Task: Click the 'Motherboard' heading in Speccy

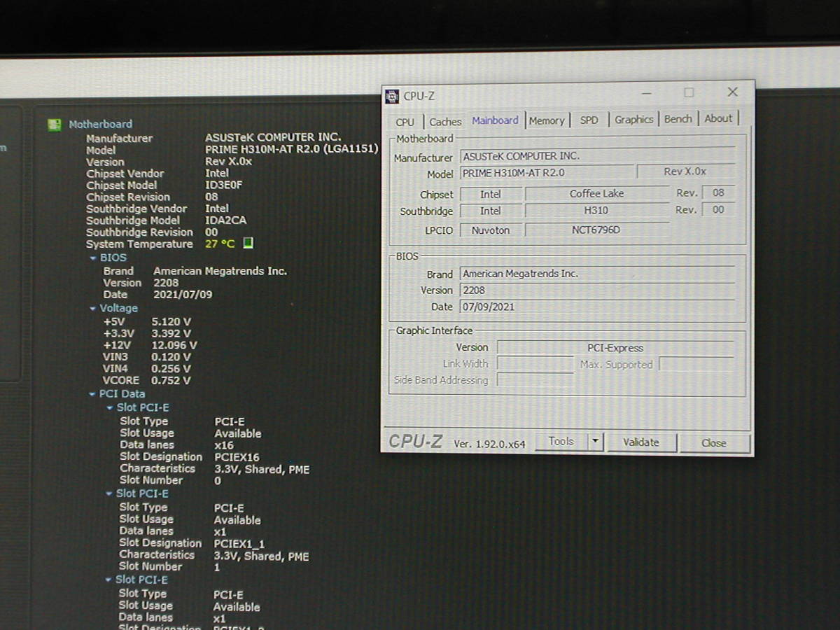Action: click(100, 125)
